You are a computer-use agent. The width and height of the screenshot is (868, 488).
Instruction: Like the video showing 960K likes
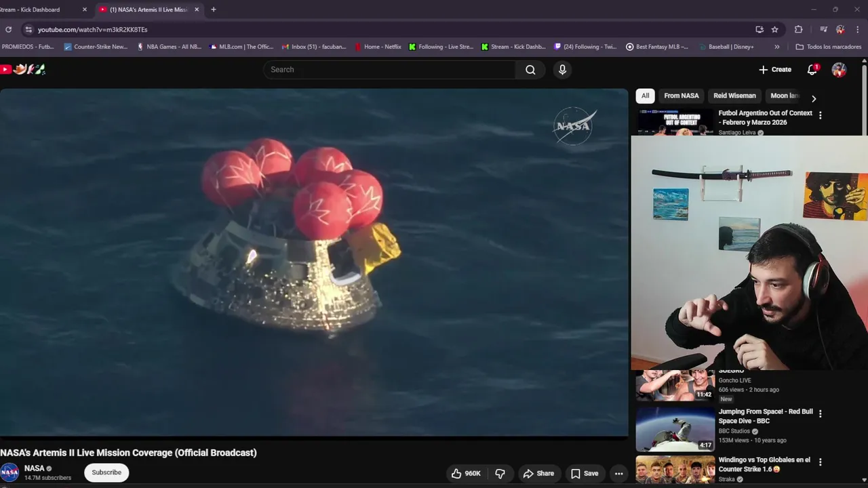[x=467, y=473]
